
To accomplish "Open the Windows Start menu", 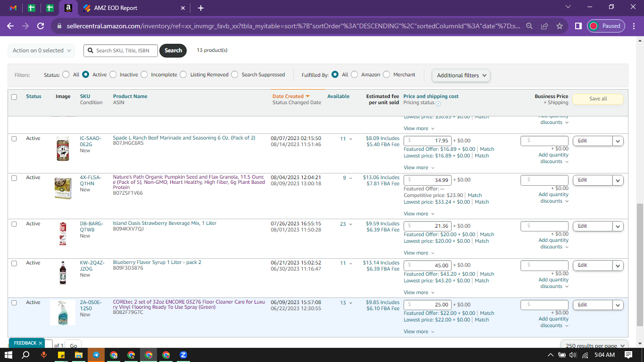I will click(x=8, y=355).
